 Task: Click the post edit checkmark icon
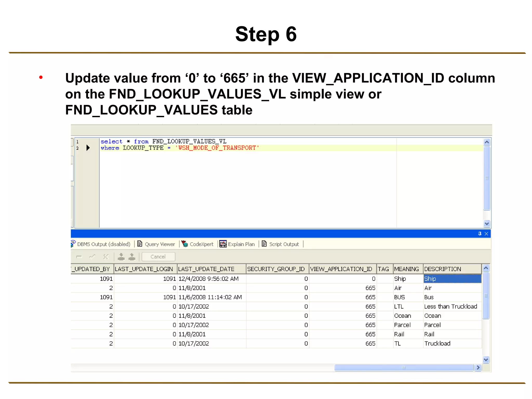pos(92,257)
